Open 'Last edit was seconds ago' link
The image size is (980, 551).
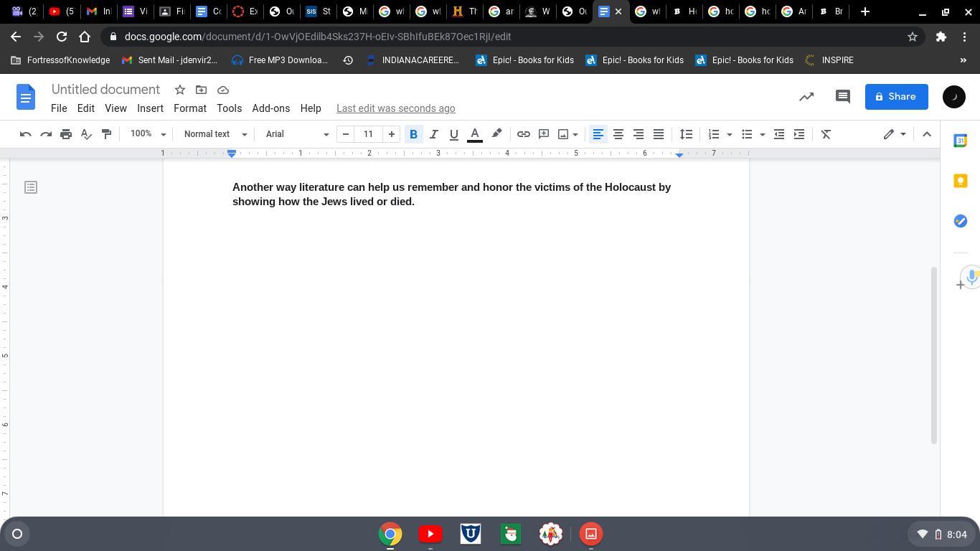tap(395, 108)
